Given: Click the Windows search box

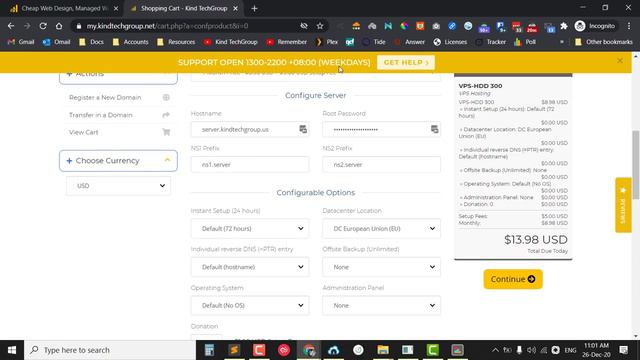Looking at the screenshot, I should pos(110,350).
